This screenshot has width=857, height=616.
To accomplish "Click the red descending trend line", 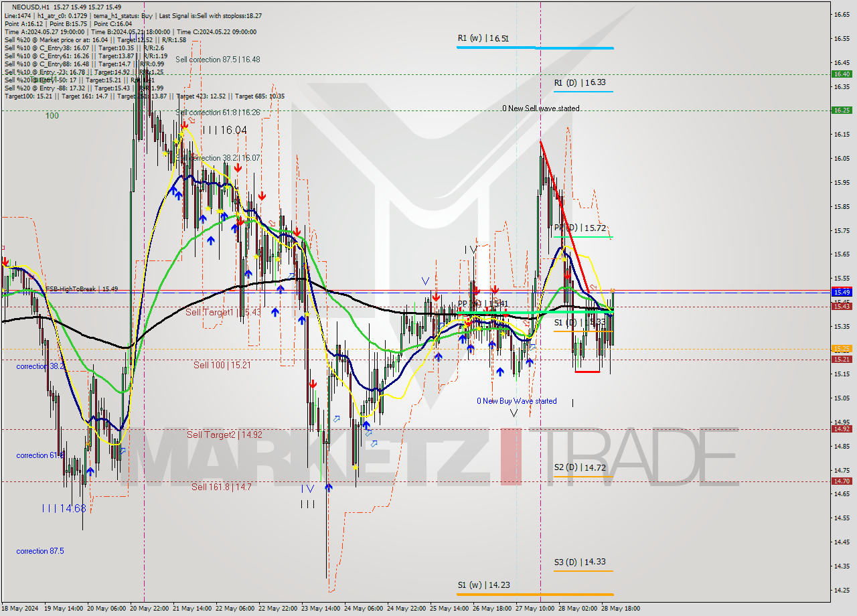I will point(566,218).
